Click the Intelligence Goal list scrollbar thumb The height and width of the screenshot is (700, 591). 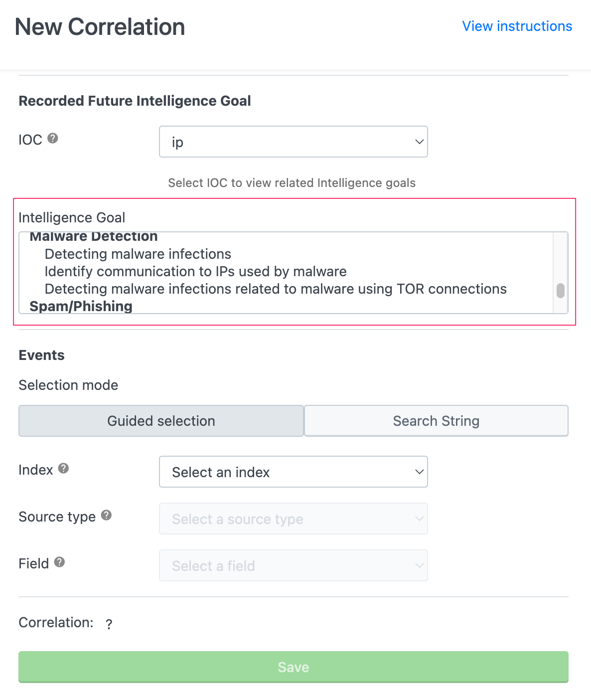[x=561, y=291]
